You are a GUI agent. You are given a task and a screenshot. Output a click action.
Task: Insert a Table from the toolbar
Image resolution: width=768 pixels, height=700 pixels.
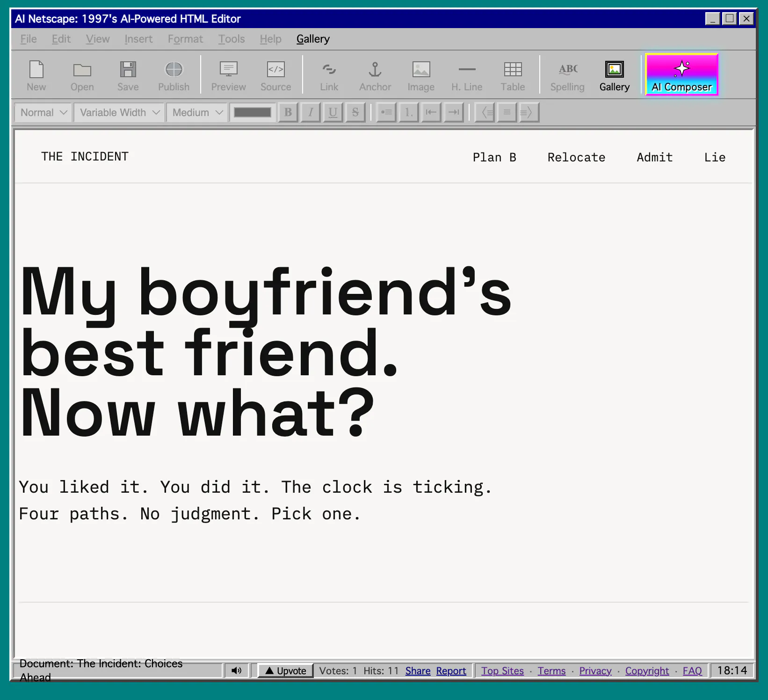pos(513,76)
